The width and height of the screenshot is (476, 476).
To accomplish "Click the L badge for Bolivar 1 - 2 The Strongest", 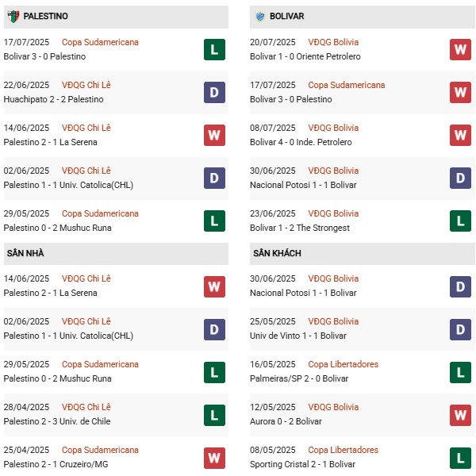I will [460, 221].
